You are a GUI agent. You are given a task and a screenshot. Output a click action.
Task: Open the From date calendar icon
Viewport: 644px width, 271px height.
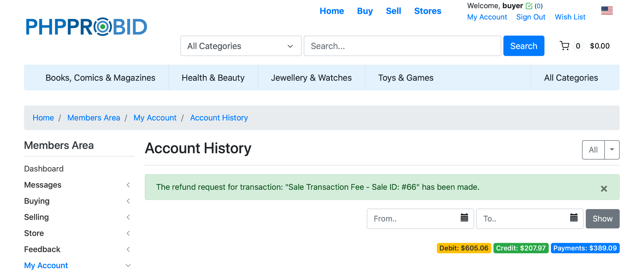pyautogui.click(x=464, y=218)
